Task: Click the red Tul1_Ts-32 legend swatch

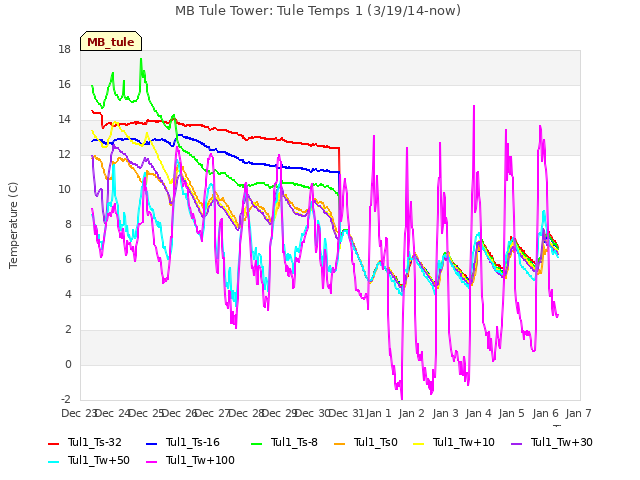Action: 53,444
